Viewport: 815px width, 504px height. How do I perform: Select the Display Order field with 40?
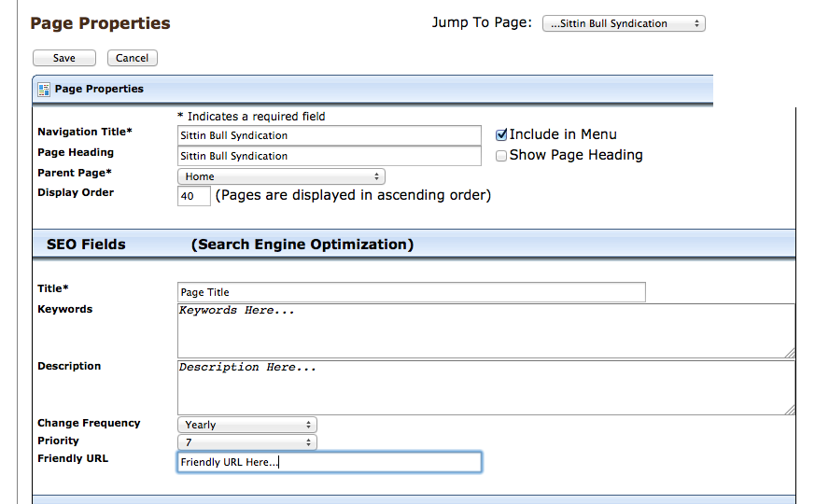coord(194,196)
